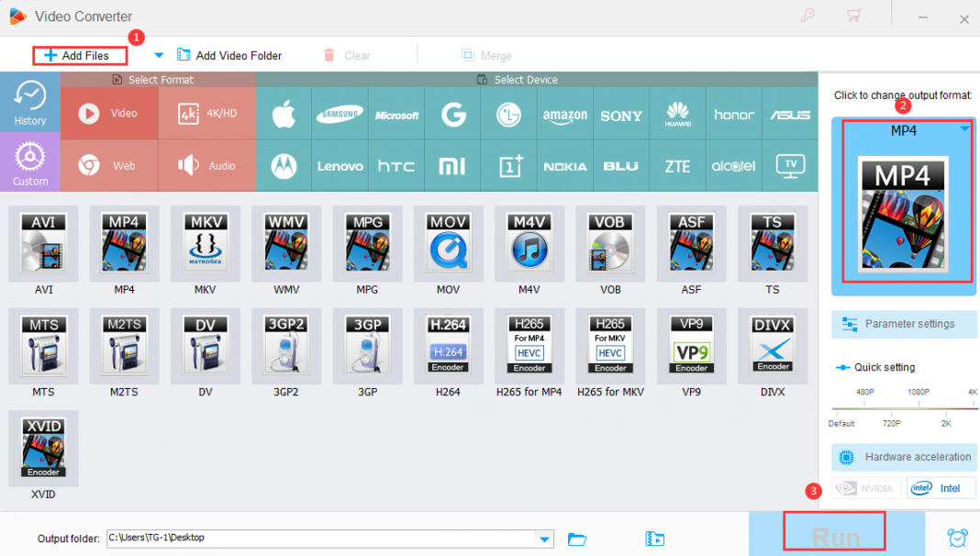Click the Quick setting resolution slider
Screen dimensions: 980x556
coord(904,408)
